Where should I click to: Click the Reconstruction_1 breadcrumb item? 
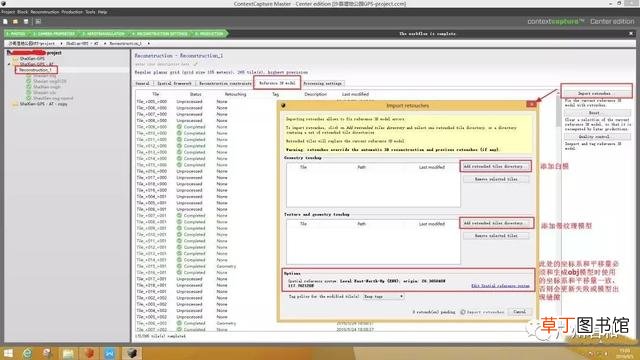125,43
